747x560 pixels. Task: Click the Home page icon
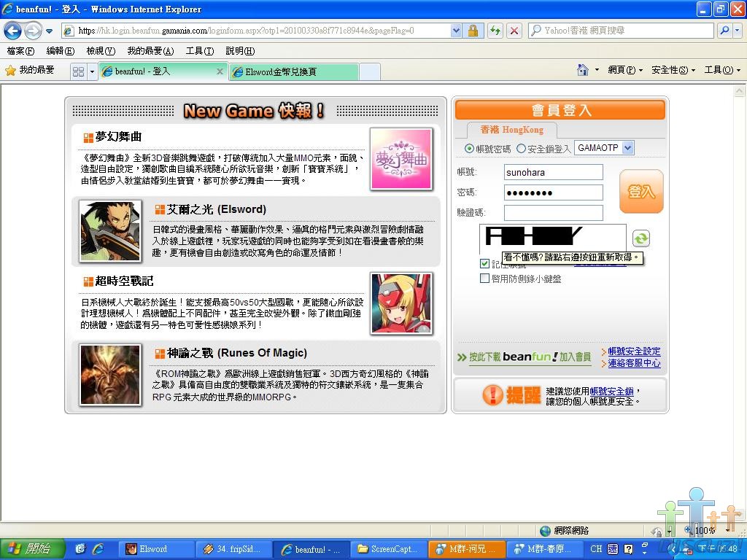pyautogui.click(x=583, y=70)
